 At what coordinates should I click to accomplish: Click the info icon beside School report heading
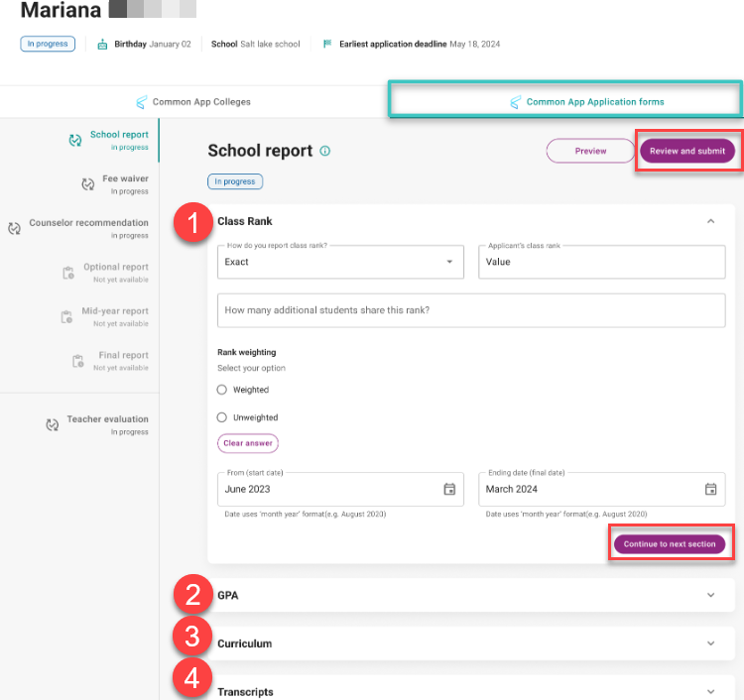325,152
